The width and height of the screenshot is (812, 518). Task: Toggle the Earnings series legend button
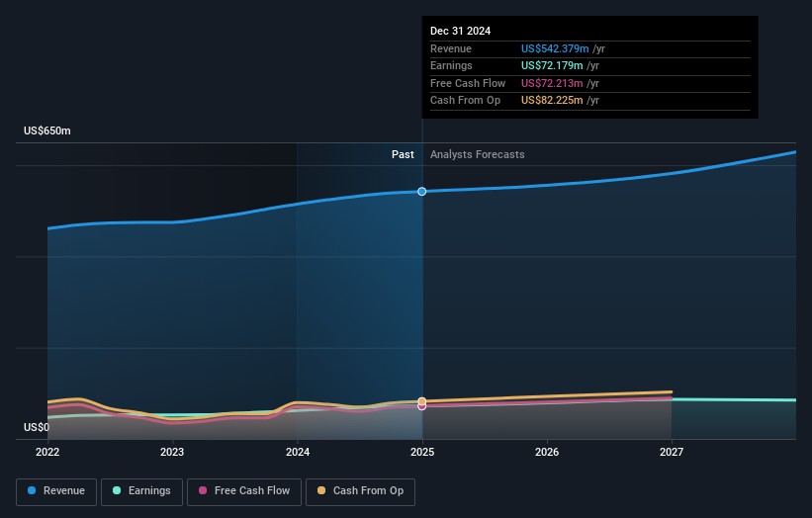[142, 491]
